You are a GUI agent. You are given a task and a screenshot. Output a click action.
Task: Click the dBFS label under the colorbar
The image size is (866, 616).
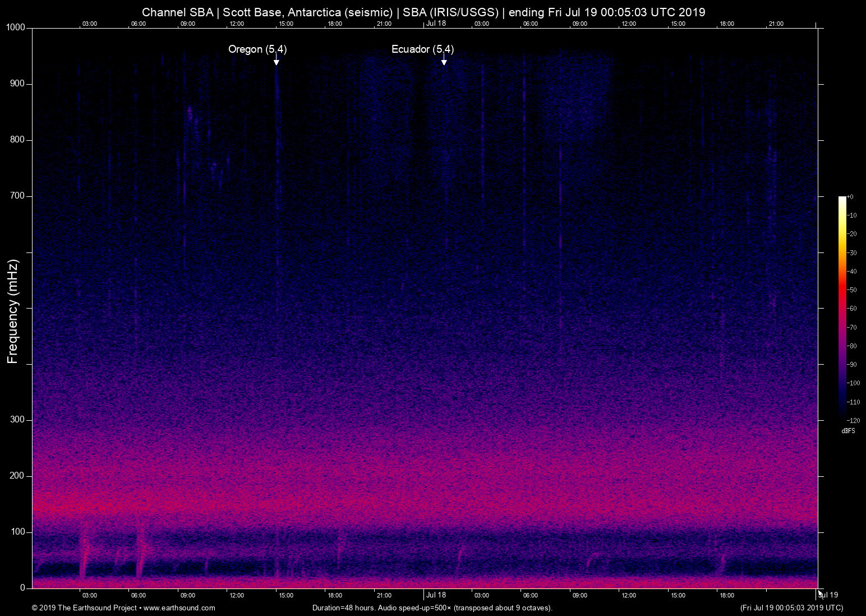[849, 431]
